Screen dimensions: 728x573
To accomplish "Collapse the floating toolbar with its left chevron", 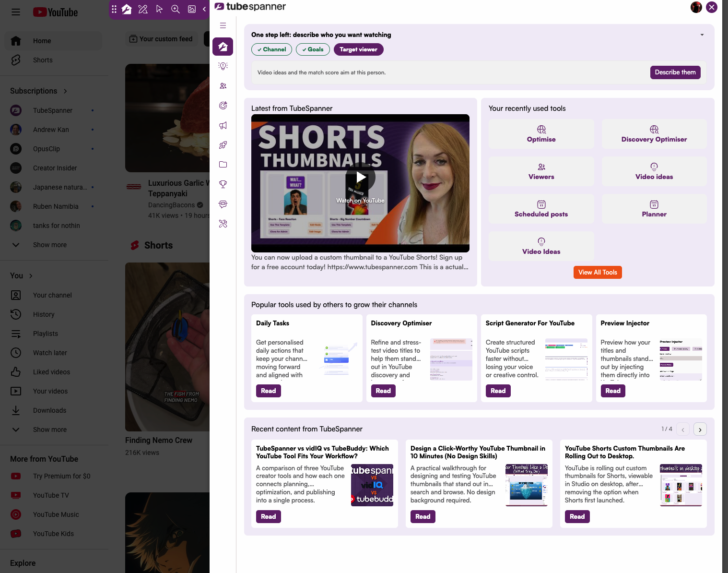I will [204, 9].
